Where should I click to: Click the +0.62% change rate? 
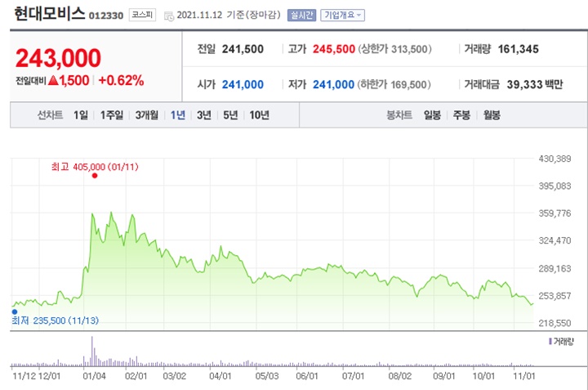click(x=121, y=80)
